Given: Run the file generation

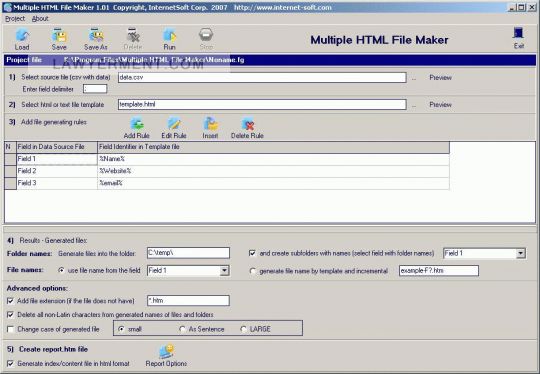Looking at the screenshot, I should click(169, 39).
